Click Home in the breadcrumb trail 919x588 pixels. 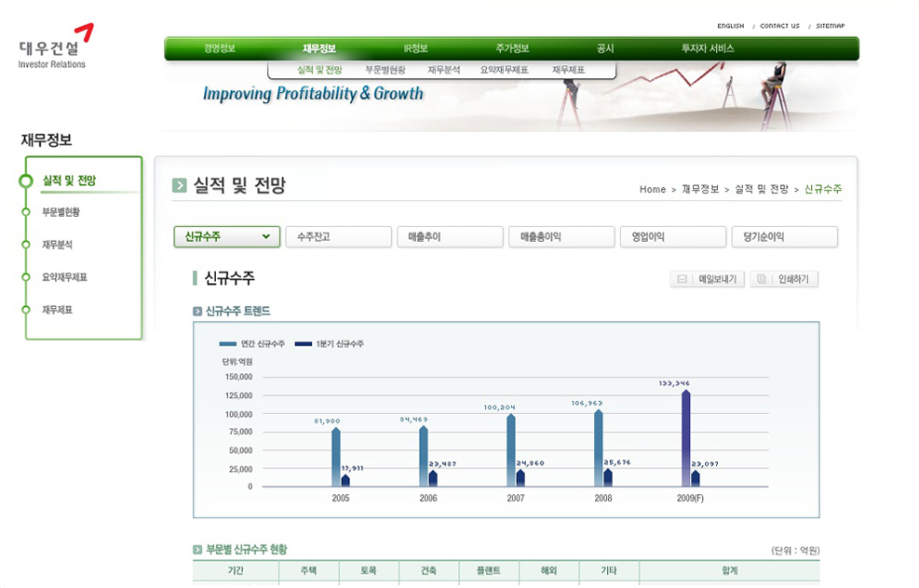click(x=652, y=190)
